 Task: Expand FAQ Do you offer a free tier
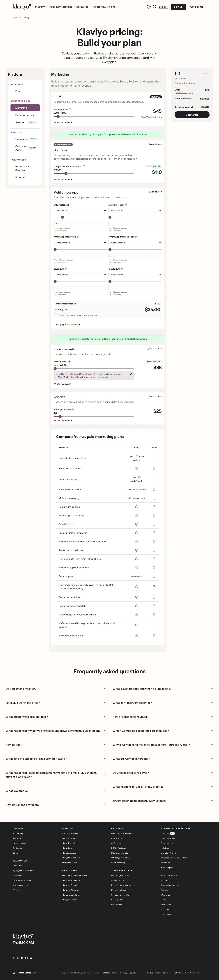(x=56, y=689)
